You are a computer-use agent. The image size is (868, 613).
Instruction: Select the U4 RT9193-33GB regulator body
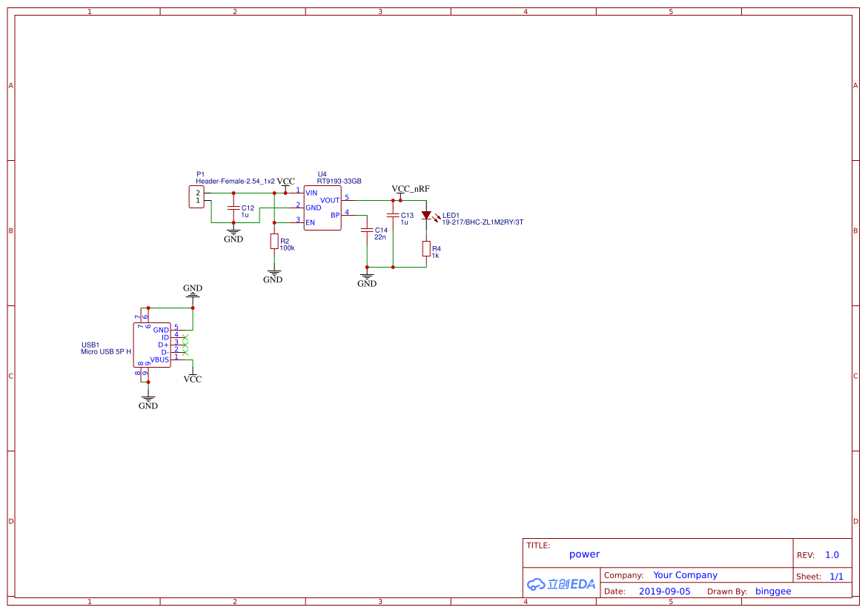[x=322, y=208]
